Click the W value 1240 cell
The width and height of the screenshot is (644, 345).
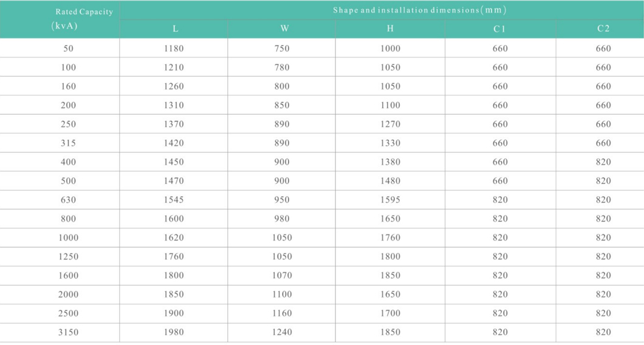[282, 332]
